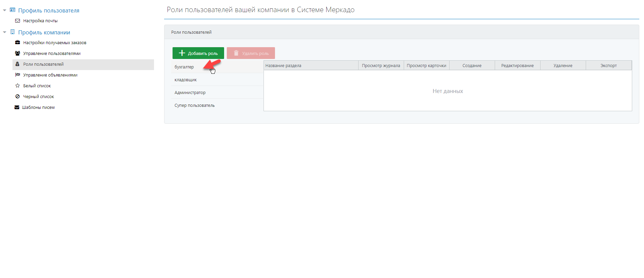The image size is (644, 278).
Task: Click the mail icon for Шаблоны писем
Action: 17,107
